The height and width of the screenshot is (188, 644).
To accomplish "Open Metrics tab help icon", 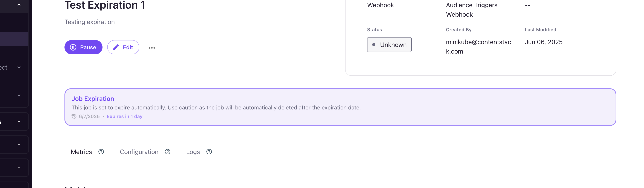I will (x=101, y=152).
